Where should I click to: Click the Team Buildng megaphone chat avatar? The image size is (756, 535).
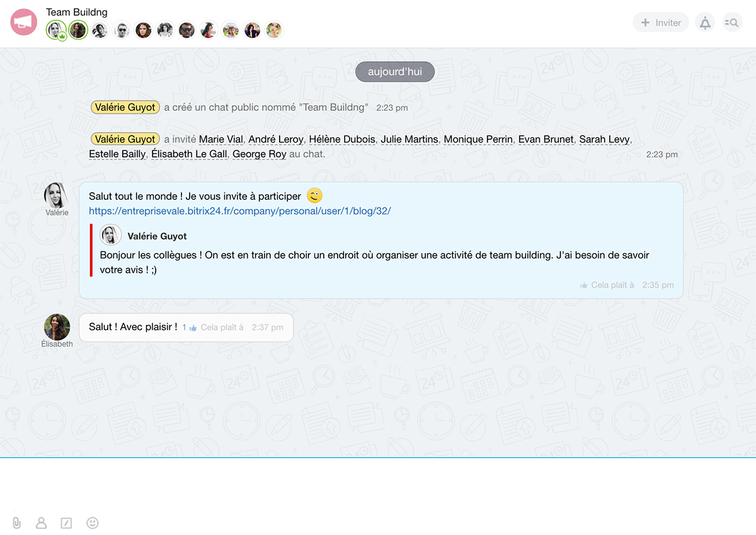[x=24, y=23]
